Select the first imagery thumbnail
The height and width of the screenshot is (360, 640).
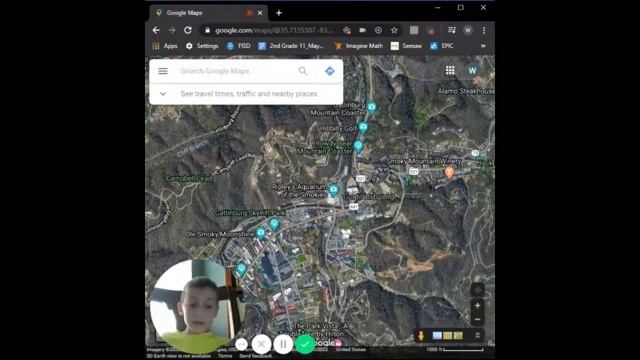(437, 336)
